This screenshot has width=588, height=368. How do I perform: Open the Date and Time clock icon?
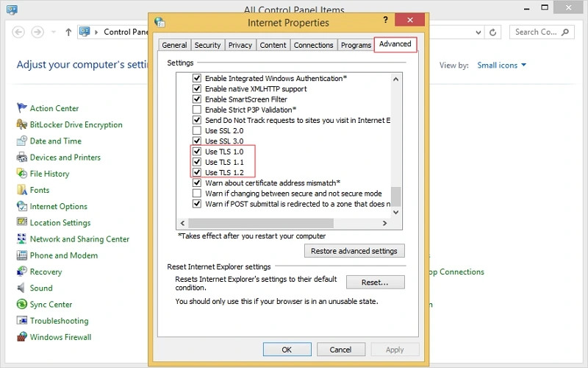[x=22, y=141]
